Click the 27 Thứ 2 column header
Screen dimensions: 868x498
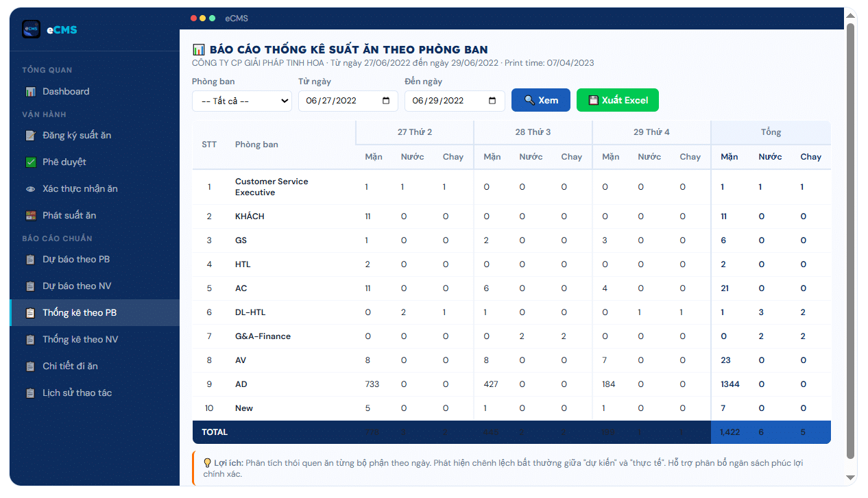click(x=415, y=132)
